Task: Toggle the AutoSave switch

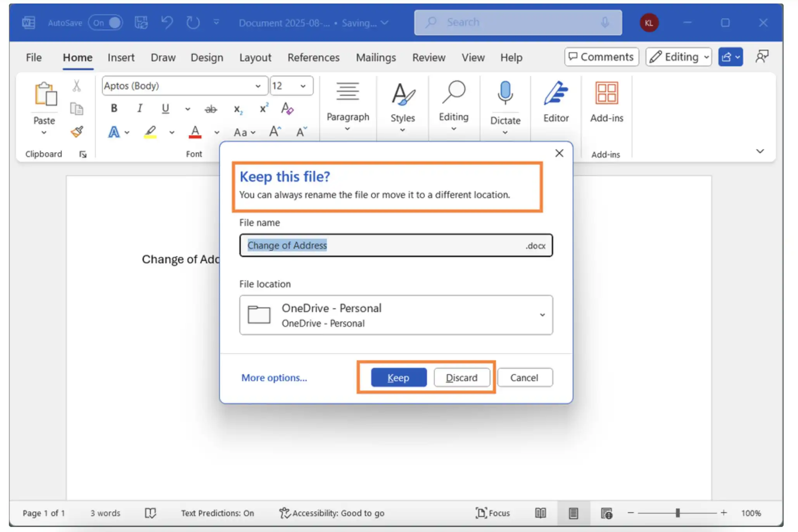Action: (105, 22)
